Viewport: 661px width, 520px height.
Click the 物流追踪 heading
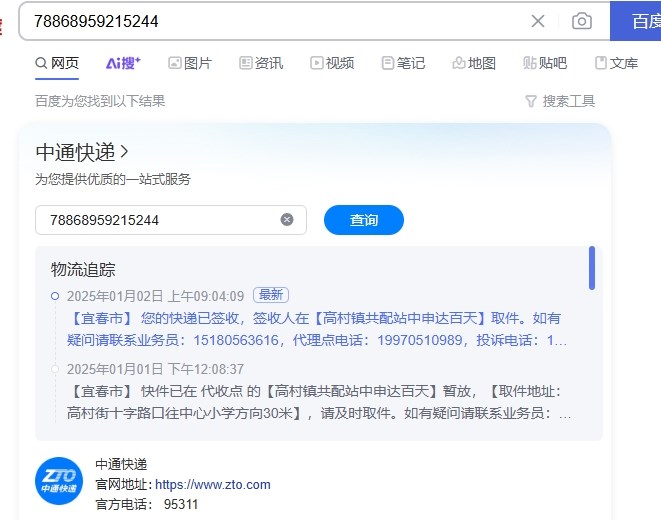[83, 269]
